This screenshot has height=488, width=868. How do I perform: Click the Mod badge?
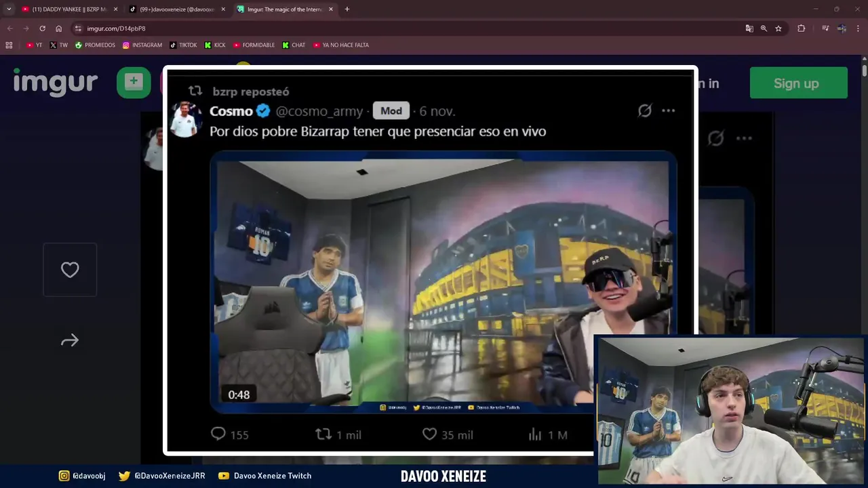coord(391,111)
